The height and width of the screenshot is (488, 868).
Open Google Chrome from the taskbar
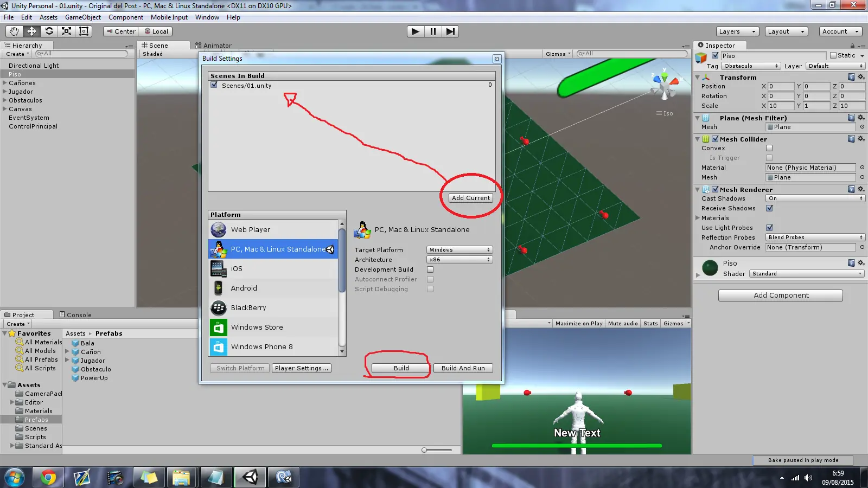click(x=48, y=477)
